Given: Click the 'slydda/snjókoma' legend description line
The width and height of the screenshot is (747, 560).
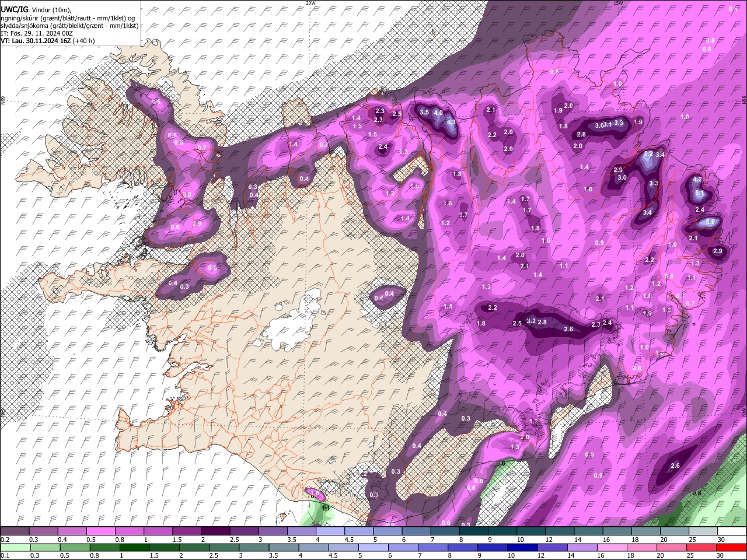Looking at the screenshot, I should point(69,26).
